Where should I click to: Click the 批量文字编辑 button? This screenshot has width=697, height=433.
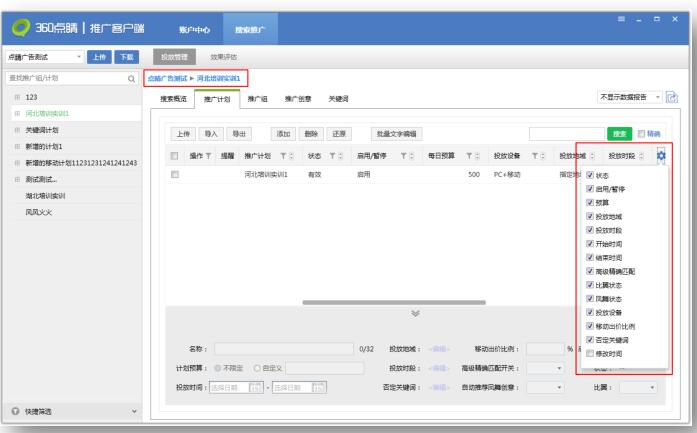click(x=397, y=133)
